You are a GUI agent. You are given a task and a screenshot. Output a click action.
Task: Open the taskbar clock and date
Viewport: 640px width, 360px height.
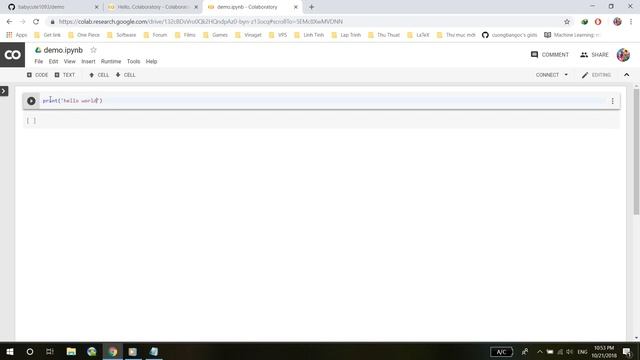[604, 351]
